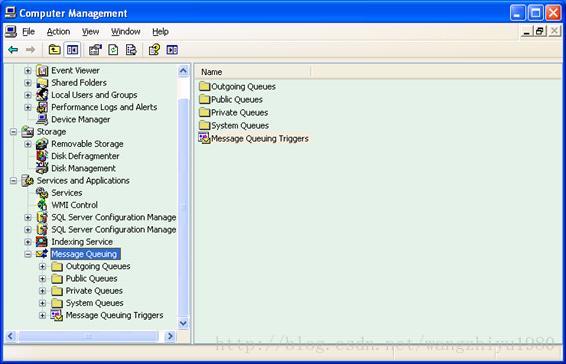The width and height of the screenshot is (566, 364).
Task: Click the WMI Control icon
Action: (x=42, y=205)
